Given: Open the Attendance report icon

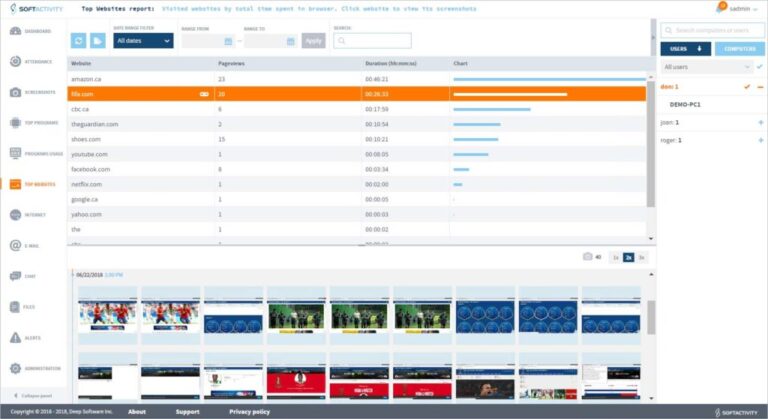Looking at the screenshot, I should pos(15,62).
